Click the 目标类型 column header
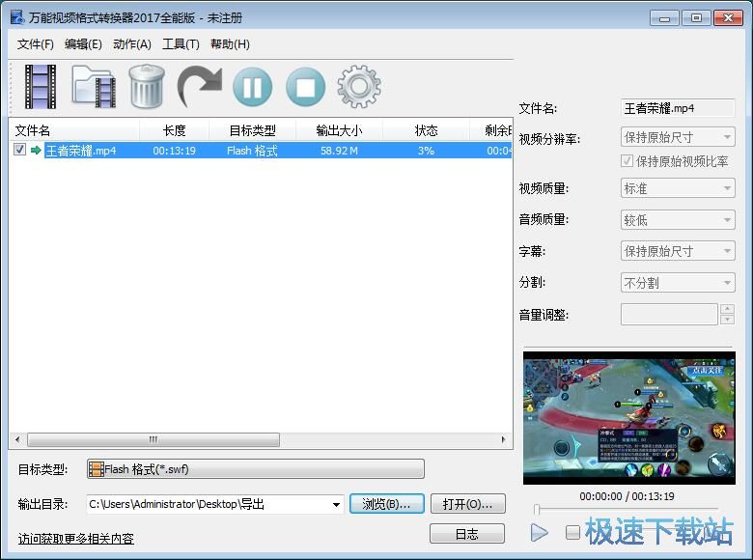The height and width of the screenshot is (560, 753). [253, 130]
